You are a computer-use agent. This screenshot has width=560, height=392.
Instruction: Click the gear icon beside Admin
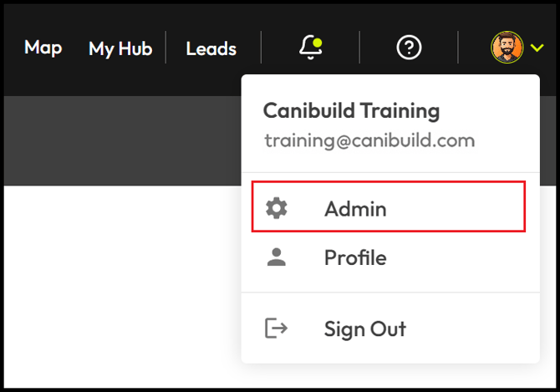click(277, 208)
